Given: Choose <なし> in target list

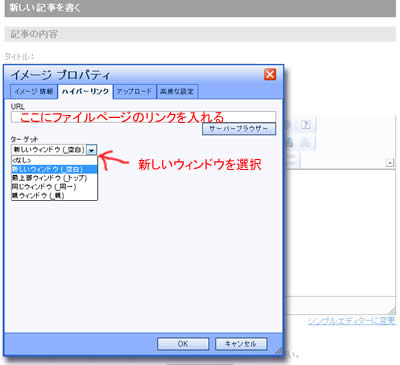Looking at the screenshot, I should (54, 160).
